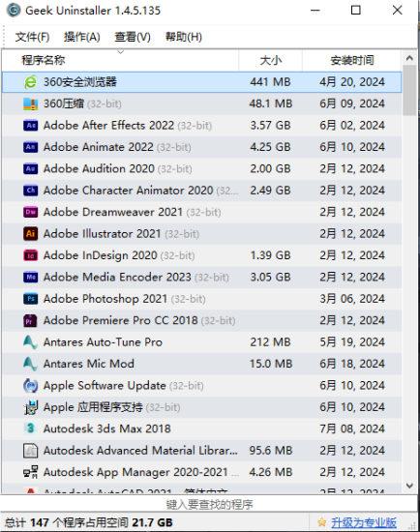The height and width of the screenshot is (532, 420).
Task: Follow the 升级为专业版 upgrade link
Action: (x=364, y=522)
